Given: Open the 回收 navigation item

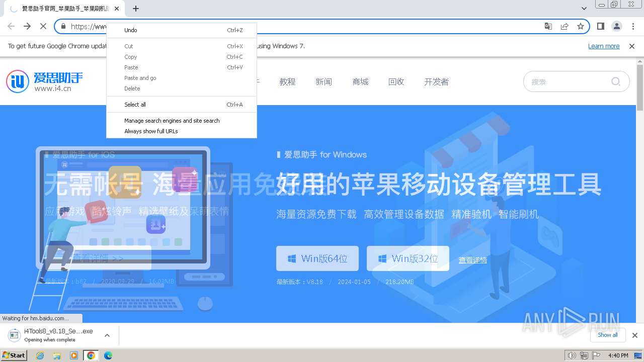Looking at the screenshot, I should [x=396, y=81].
